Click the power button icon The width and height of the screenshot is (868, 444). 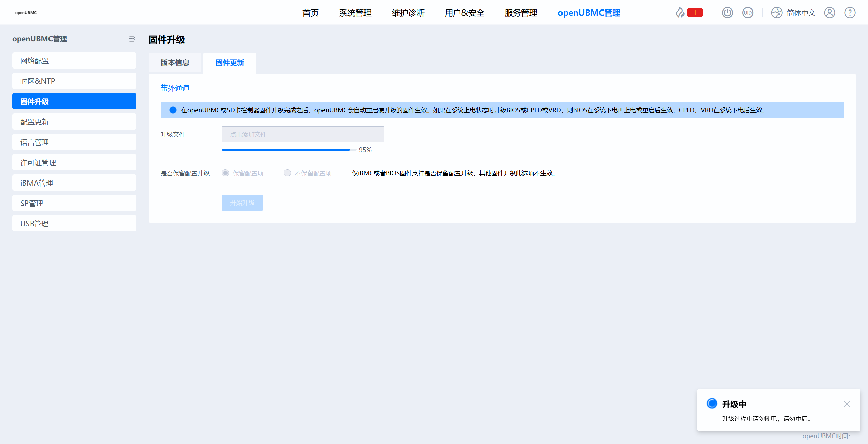[727, 13]
